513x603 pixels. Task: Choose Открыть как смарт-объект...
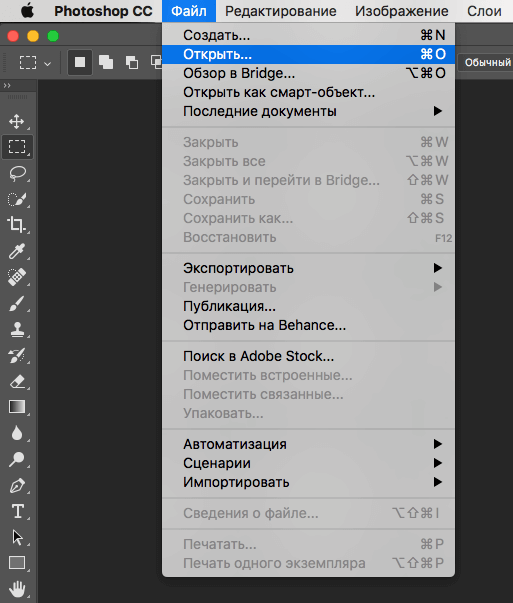coord(308,92)
